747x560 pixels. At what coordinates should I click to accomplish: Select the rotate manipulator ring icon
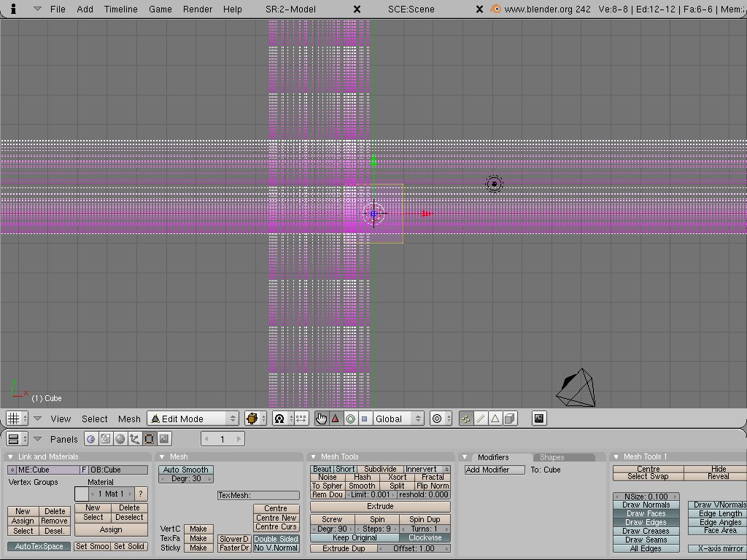tap(349, 419)
